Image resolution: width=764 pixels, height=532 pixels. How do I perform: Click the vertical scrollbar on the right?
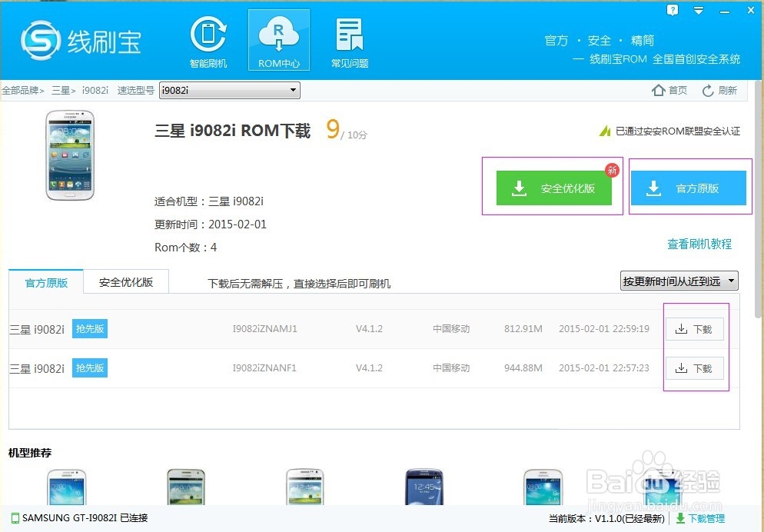click(x=758, y=200)
